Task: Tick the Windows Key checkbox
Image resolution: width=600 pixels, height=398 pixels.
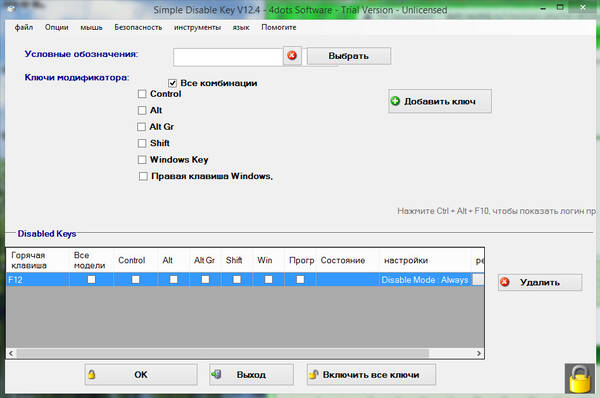Action: point(142,160)
